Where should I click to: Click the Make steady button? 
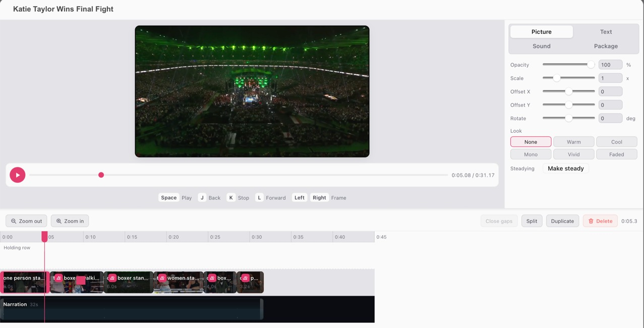click(x=566, y=169)
